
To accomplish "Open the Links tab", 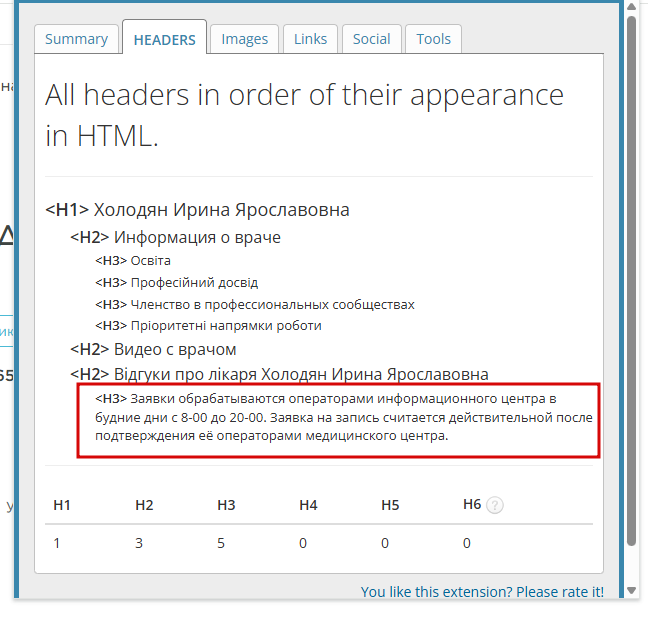I will (310, 39).
